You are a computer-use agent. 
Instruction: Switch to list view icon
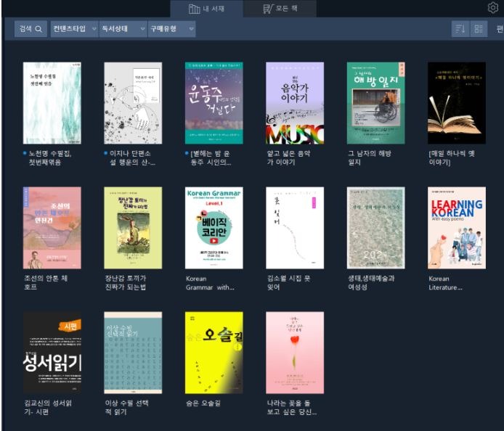pos(479,29)
